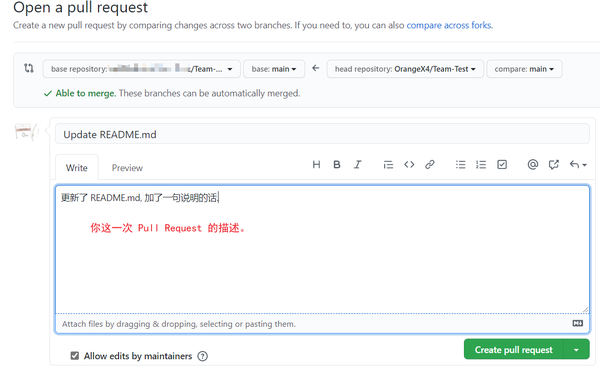This screenshot has height=368, width=600.
Task: Open the base: main branch dropdown
Action: (x=274, y=69)
